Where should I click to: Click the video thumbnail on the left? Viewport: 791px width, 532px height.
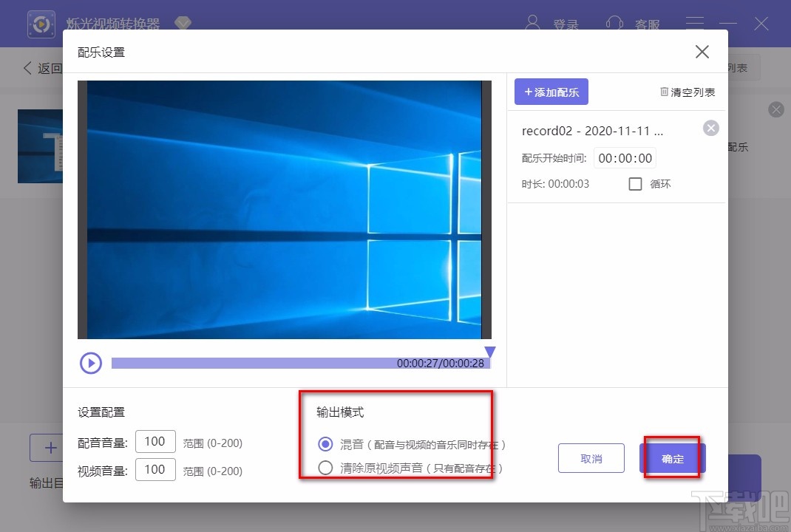[x=41, y=146]
